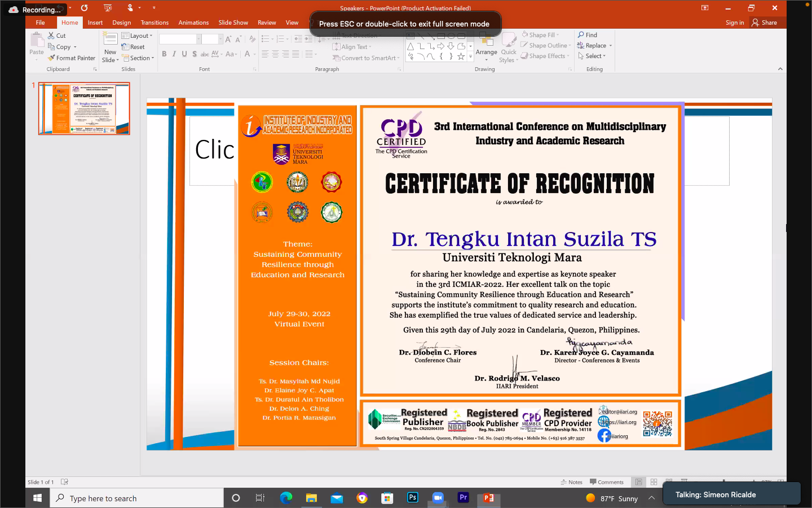Toggle the Notes pane in status bar

click(x=571, y=482)
